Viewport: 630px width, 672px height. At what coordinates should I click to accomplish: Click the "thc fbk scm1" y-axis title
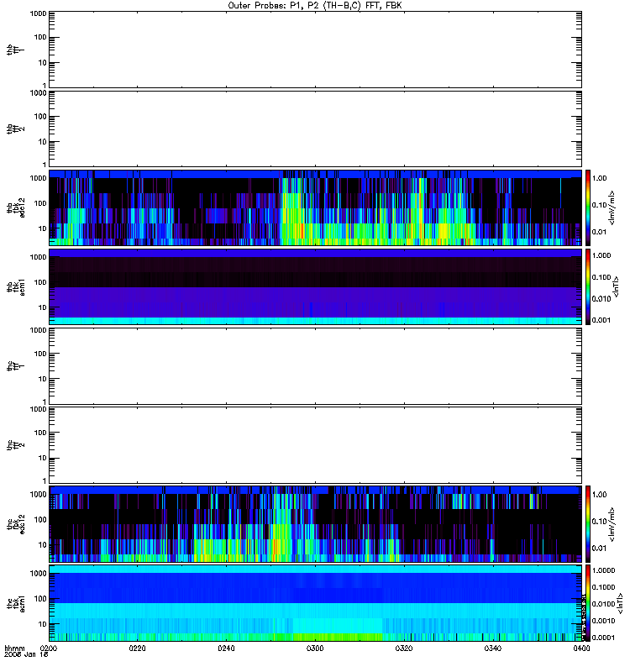click(15, 603)
